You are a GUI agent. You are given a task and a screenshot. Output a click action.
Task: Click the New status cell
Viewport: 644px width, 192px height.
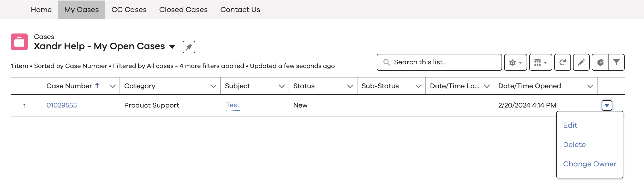[x=300, y=105]
